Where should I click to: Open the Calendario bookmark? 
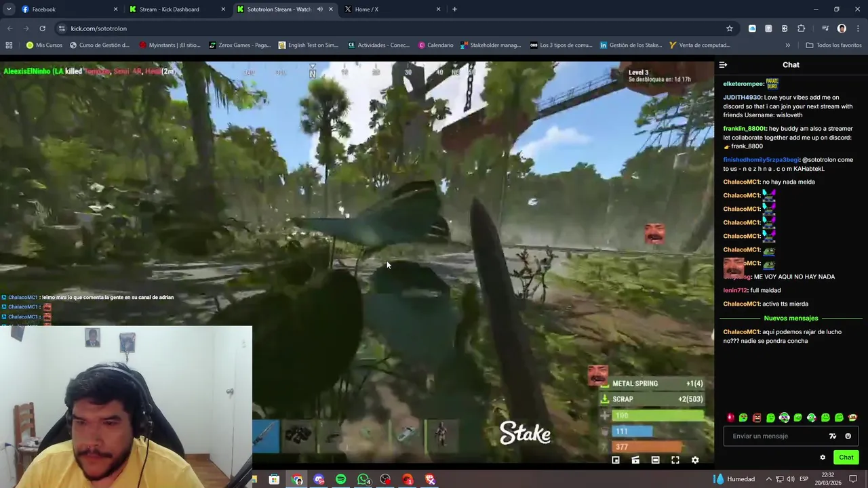coord(435,45)
